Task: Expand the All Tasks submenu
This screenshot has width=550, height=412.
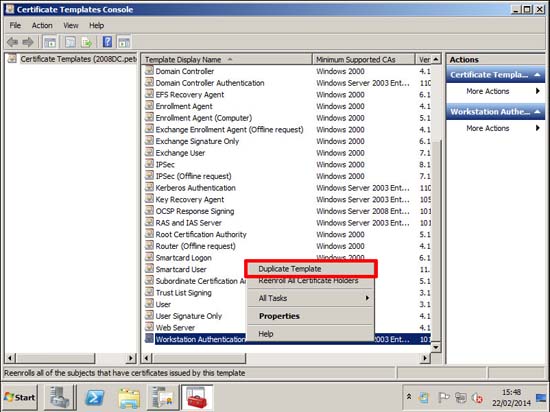Action: point(311,298)
